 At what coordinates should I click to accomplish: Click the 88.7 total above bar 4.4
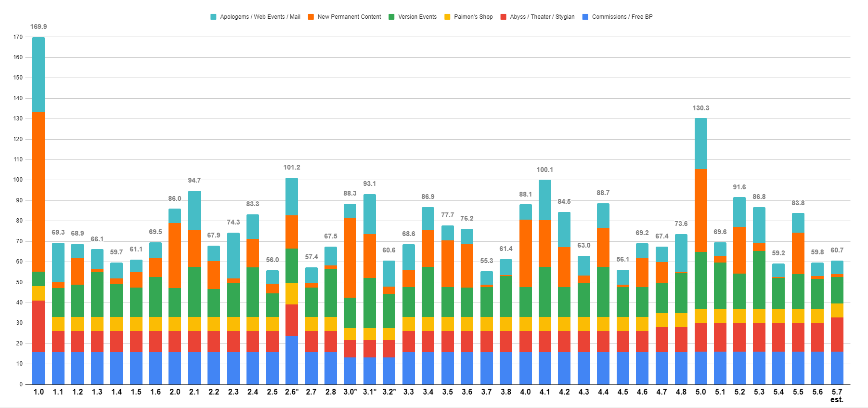click(x=603, y=193)
